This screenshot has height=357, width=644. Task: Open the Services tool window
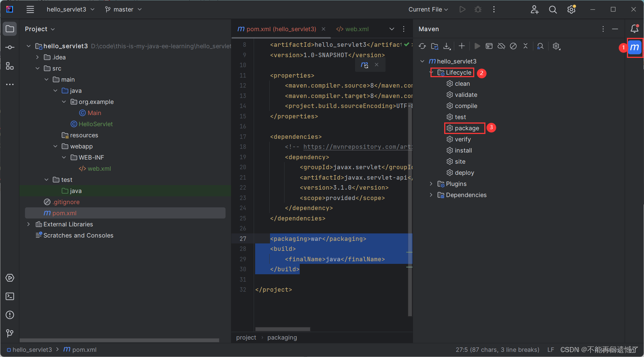10,278
